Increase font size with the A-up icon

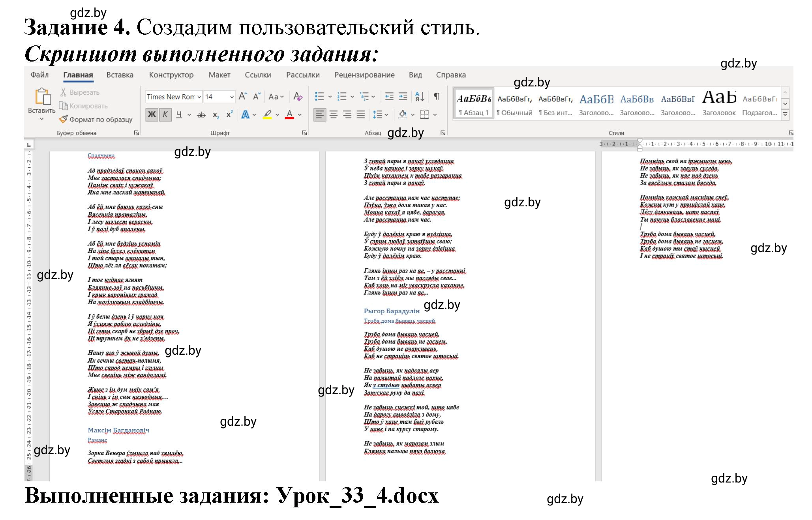(x=243, y=97)
